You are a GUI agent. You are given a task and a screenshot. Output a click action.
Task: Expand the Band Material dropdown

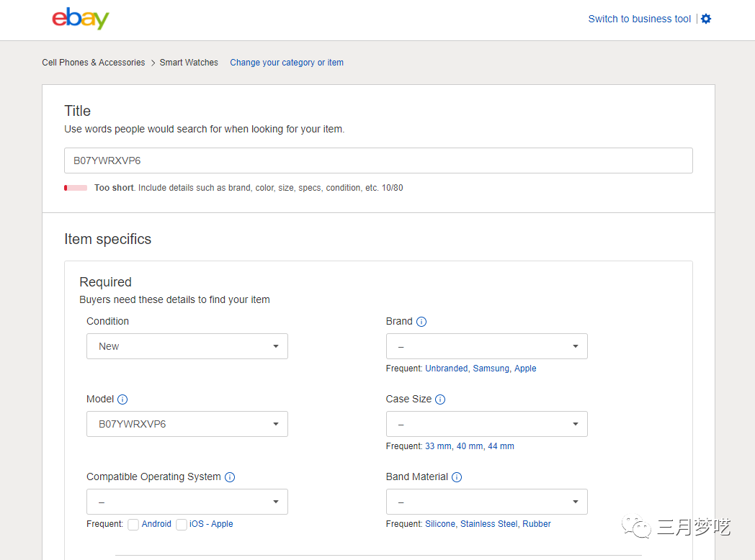click(487, 502)
